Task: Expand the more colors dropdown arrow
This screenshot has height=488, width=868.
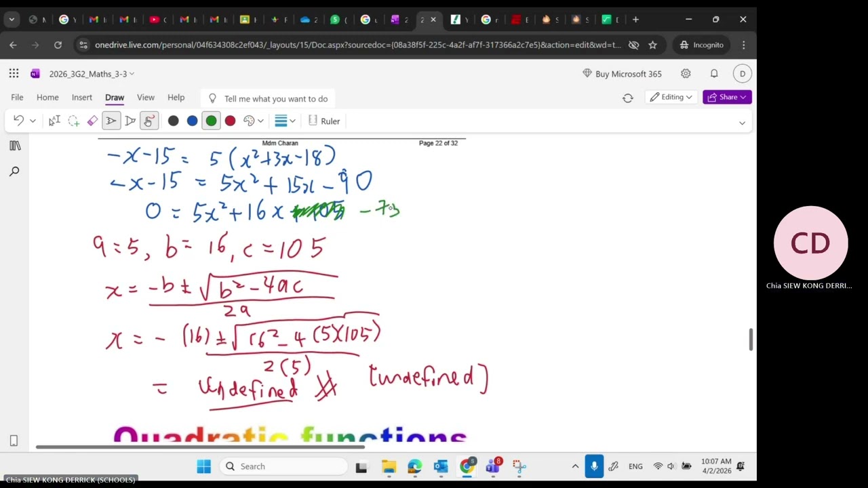Action: point(260,121)
